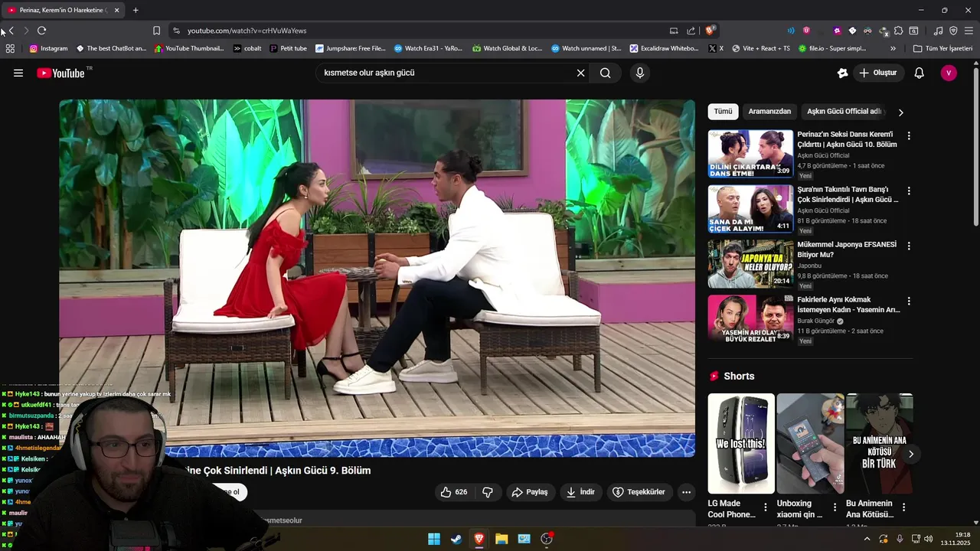Open Fakirlerle Aynı Kokmak video title

click(848, 305)
